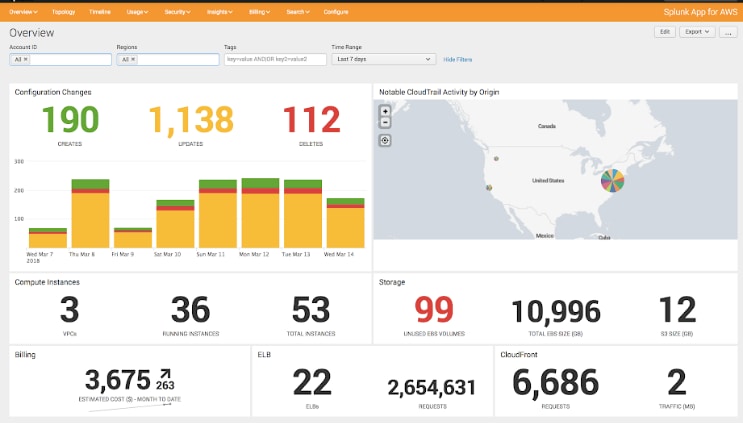Image resolution: width=743 pixels, height=423 pixels.
Task: Click the billing trend arrow icon
Action: coord(164,374)
